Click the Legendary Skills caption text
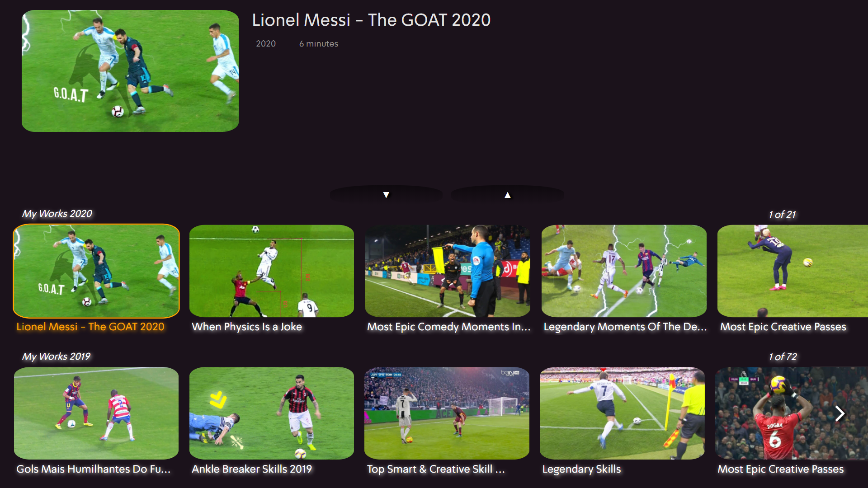Screen dimensions: 868x488 581,469
